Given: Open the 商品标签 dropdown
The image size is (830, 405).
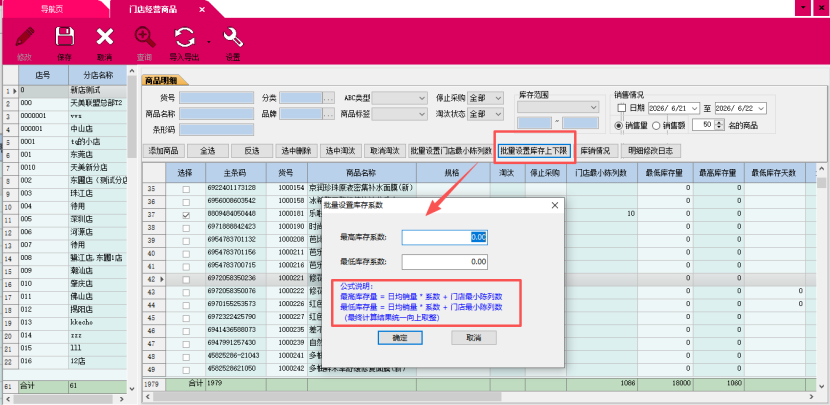Looking at the screenshot, I should coord(421,113).
